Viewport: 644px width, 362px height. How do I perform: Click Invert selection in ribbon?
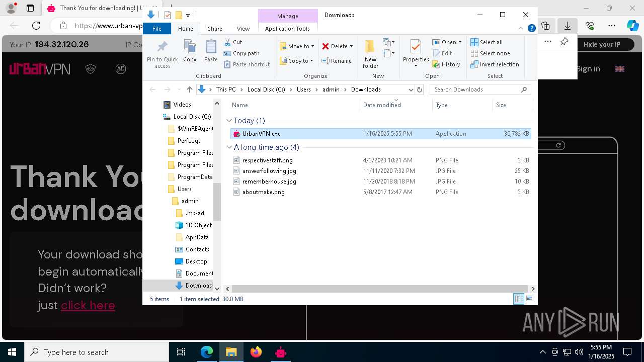click(495, 64)
